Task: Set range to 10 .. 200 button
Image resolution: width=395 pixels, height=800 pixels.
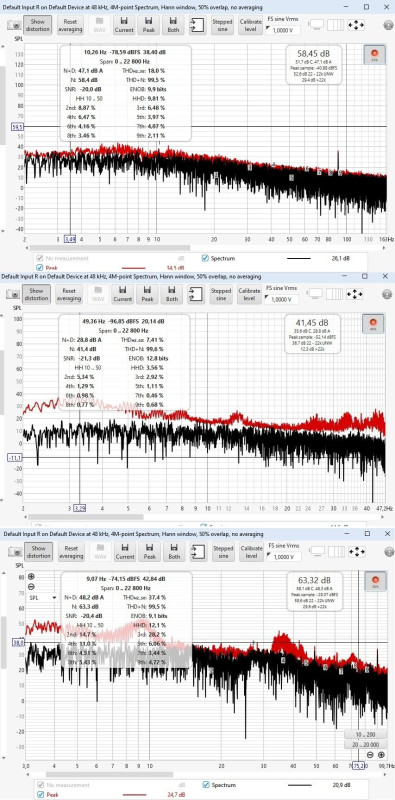Action: click(364, 734)
